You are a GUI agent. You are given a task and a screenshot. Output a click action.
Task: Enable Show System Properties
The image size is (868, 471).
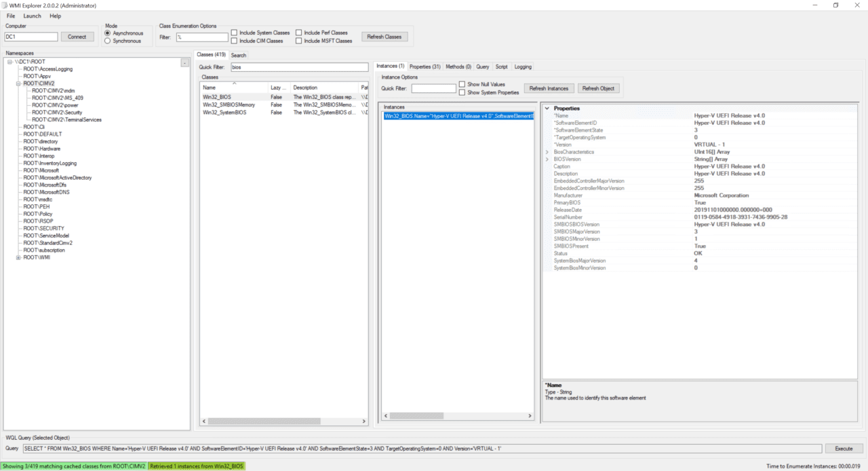coord(461,91)
